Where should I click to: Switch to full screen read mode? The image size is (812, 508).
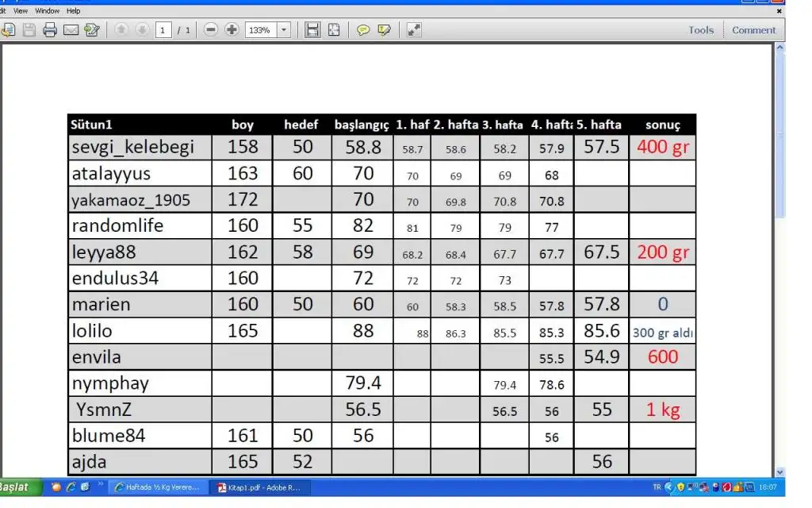tap(414, 30)
